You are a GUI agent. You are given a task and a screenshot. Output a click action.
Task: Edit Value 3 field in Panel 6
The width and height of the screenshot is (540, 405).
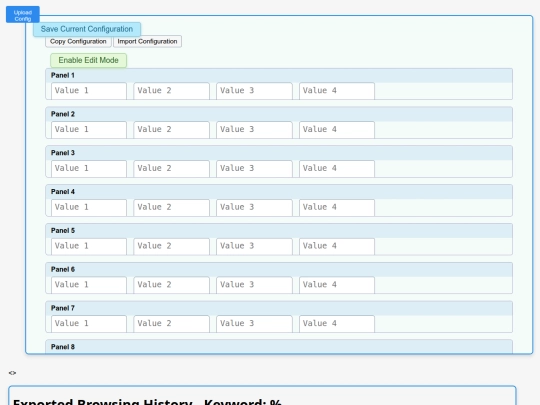point(254,285)
